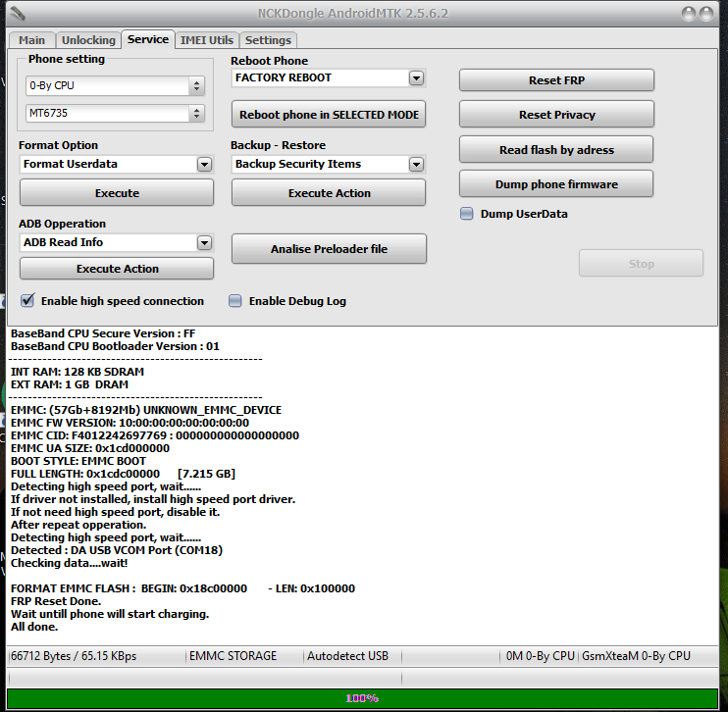Viewport: 728px width, 712px height.
Task: Click the pen icon in title bar
Action: [18, 14]
